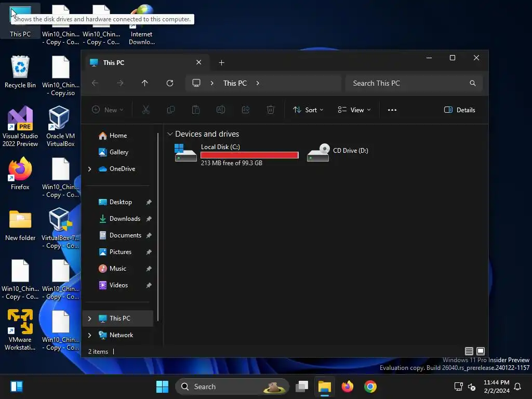Open Pictures in navigation pane
The width and height of the screenshot is (532, 399).
[x=117, y=252]
